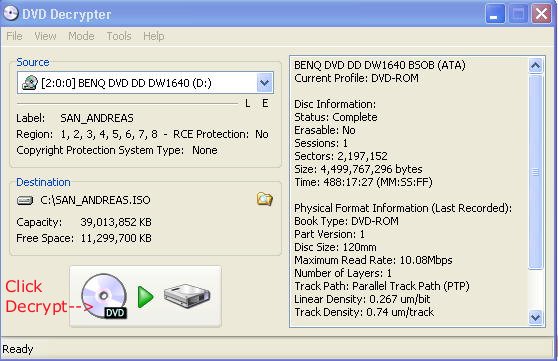Open the File menu

point(15,36)
